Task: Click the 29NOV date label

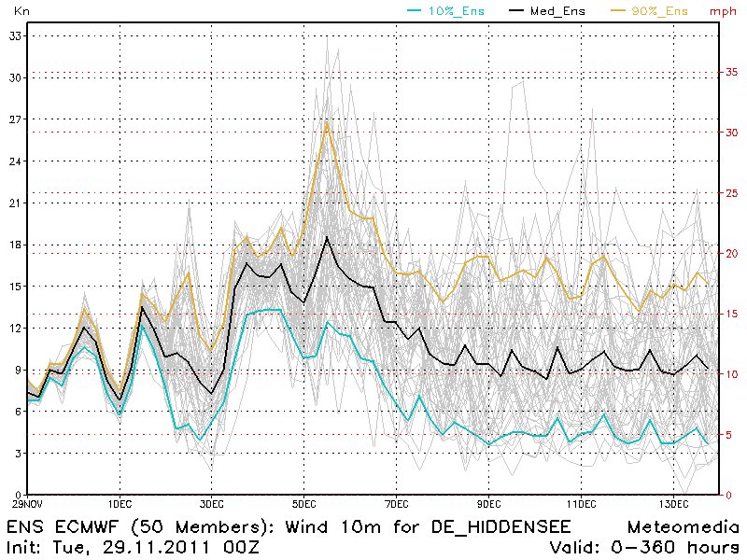Action: click(27, 504)
